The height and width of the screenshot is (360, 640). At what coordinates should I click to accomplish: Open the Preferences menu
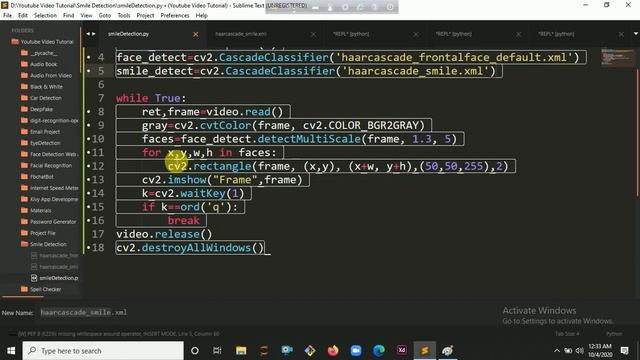click(175, 16)
